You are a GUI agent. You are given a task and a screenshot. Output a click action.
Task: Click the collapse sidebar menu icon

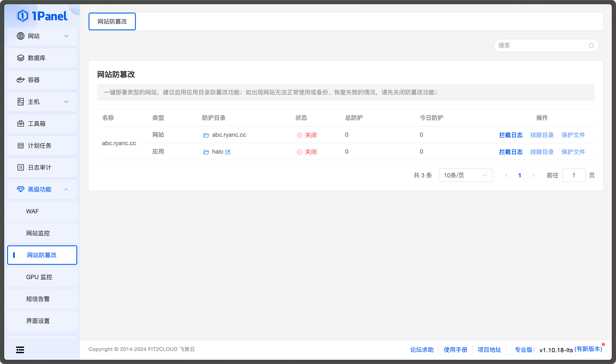[20, 349]
